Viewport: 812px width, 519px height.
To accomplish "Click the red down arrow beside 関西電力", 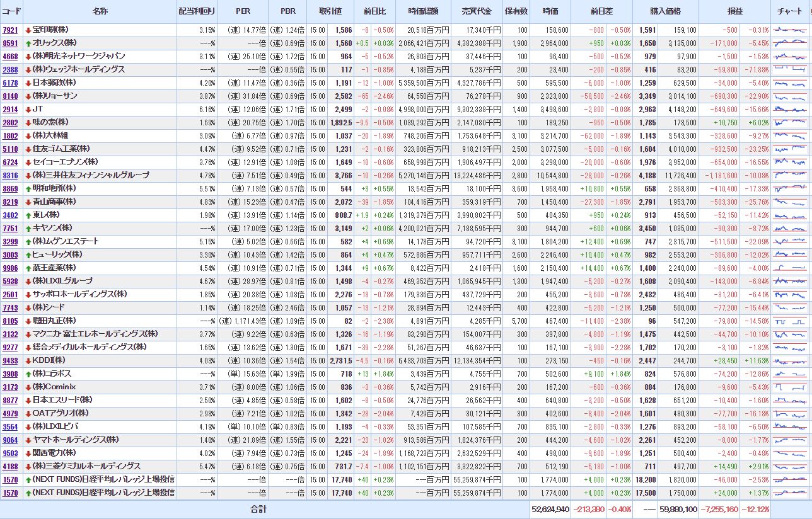I will (28, 453).
